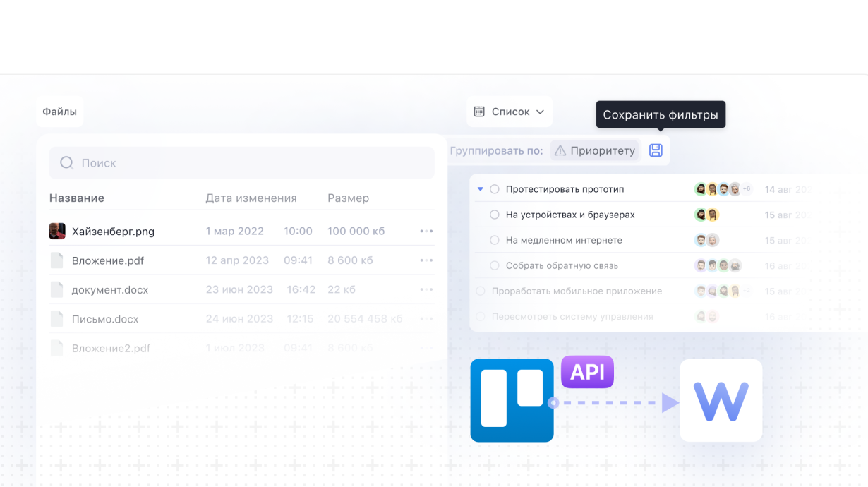Check the circle next to Протестировать прототип
The width and height of the screenshot is (868, 487).
click(x=495, y=189)
